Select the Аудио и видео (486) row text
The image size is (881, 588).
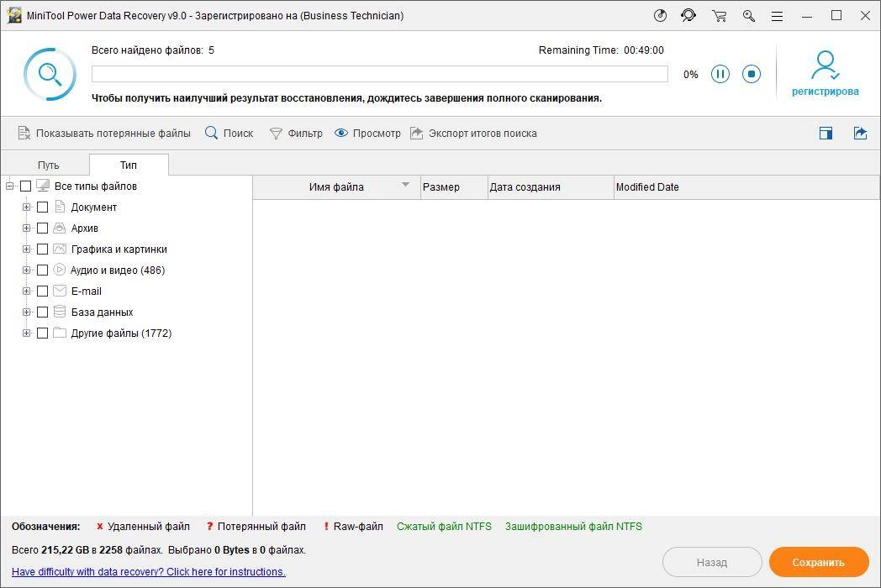click(118, 270)
